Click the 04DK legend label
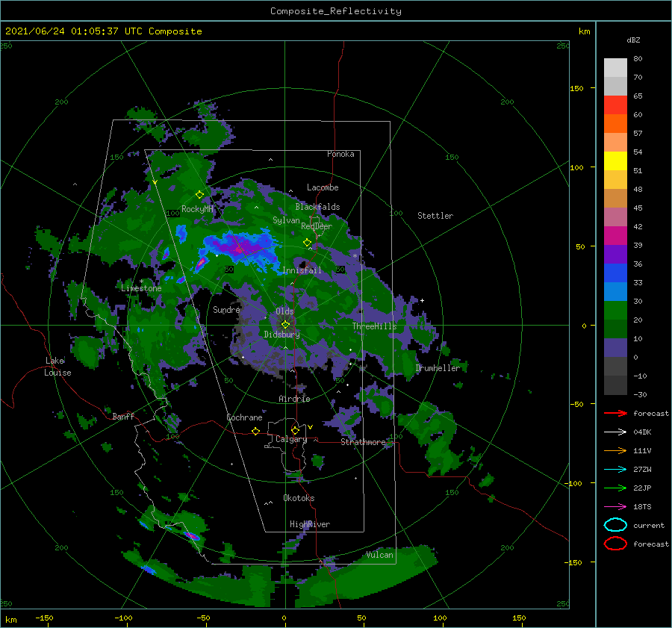 (x=642, y=432)
